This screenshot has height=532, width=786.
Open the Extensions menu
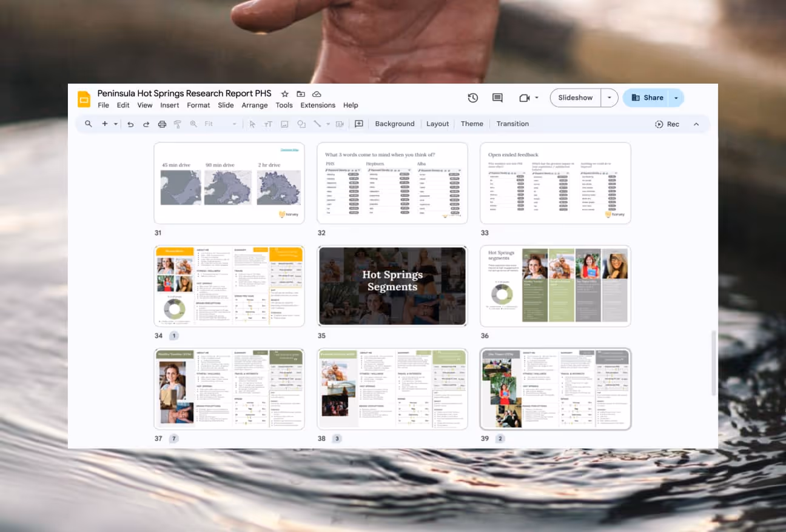tap(318, 105)
